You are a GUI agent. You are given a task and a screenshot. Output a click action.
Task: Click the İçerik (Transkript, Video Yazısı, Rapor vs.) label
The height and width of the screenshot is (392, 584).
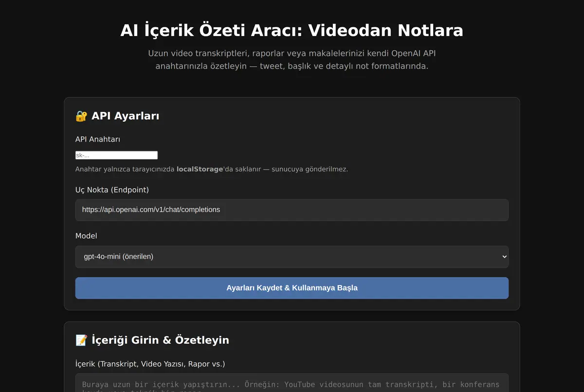point(150,364)
